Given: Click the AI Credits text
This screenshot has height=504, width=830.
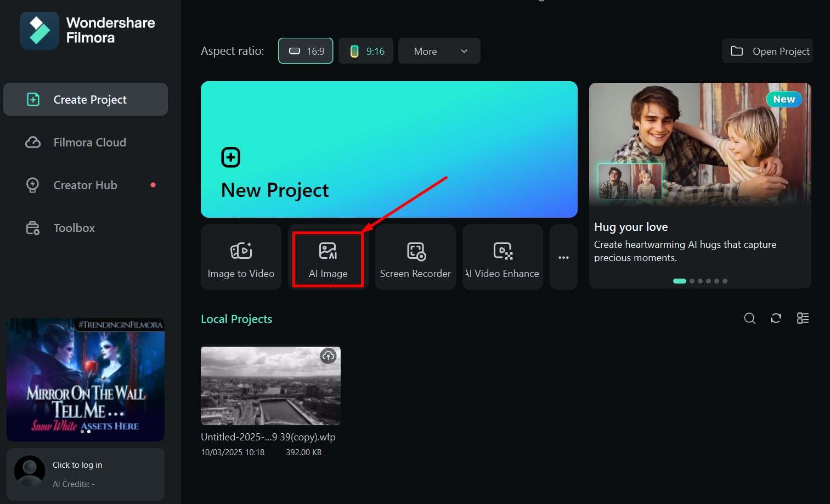Looking at the screenshot, I should (x=74, y=484).
